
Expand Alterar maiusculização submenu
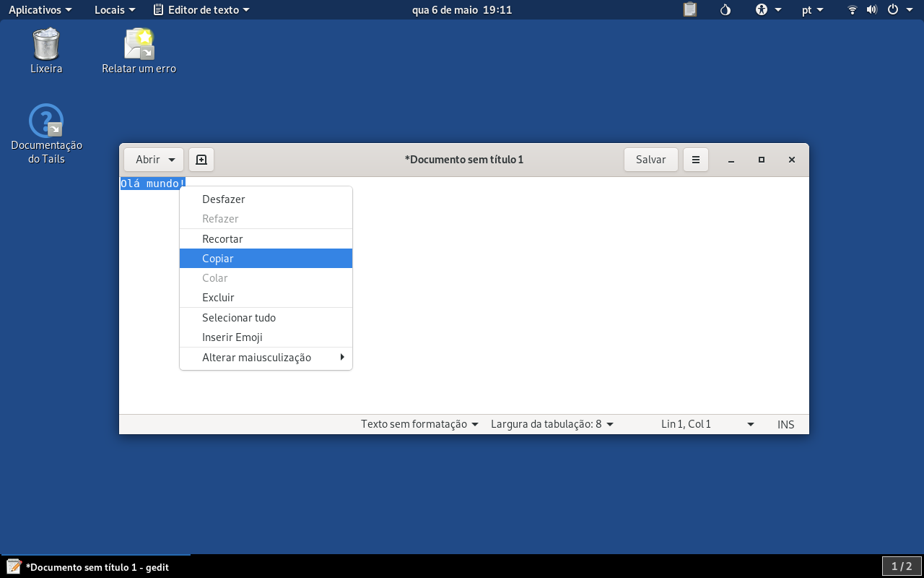(x=266, y=357)
